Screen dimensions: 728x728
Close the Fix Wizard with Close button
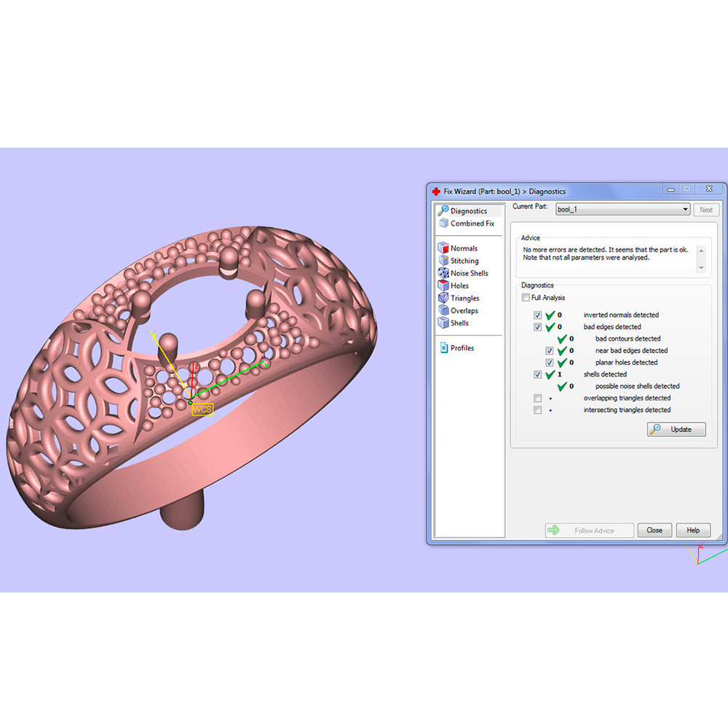click(654, 530)
